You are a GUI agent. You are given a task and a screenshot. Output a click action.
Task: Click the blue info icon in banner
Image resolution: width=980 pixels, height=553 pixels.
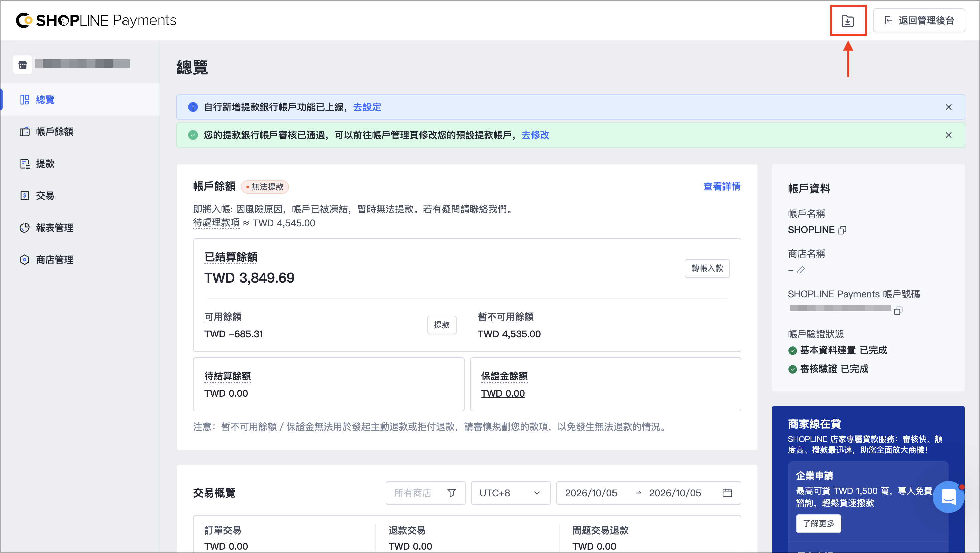click(193, 107)
